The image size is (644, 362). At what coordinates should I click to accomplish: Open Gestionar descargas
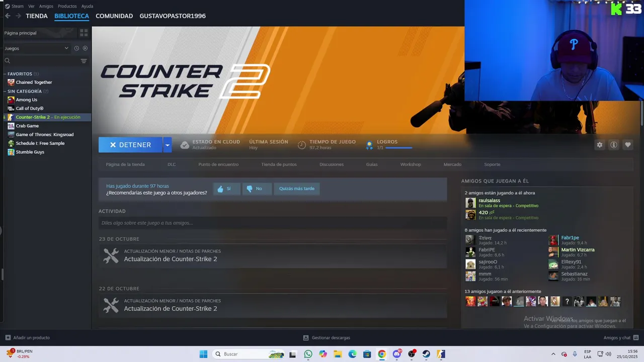(x=327, y=338)
